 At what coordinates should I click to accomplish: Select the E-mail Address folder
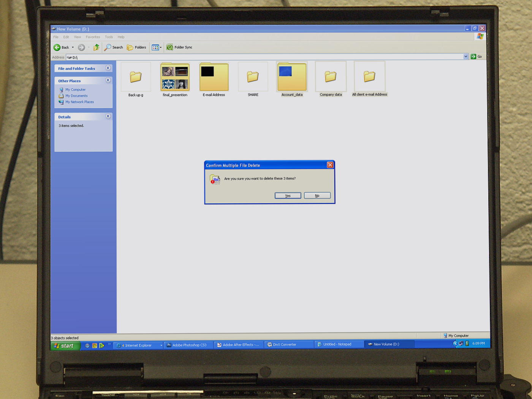(x=214, y=79)
